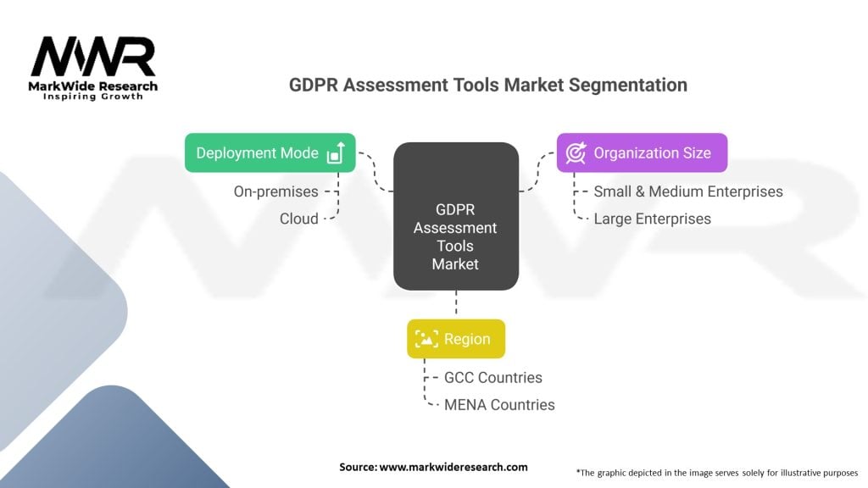
Task: Click the MarkWide Research name text
Action: point(94,86)
